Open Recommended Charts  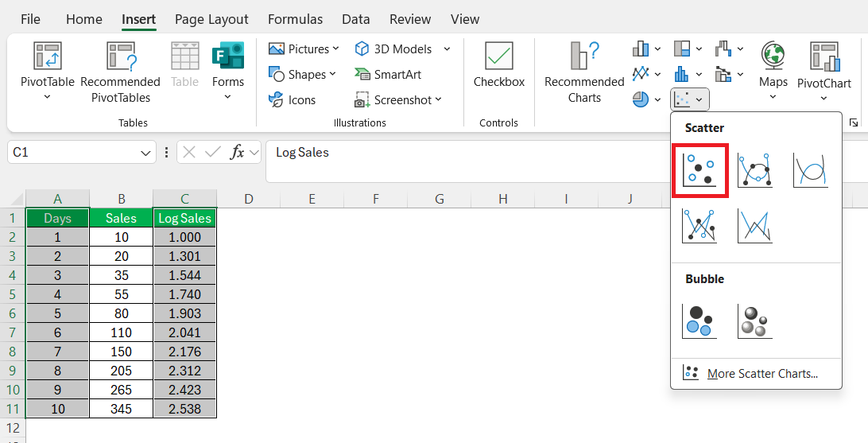(x=584, y=72)
